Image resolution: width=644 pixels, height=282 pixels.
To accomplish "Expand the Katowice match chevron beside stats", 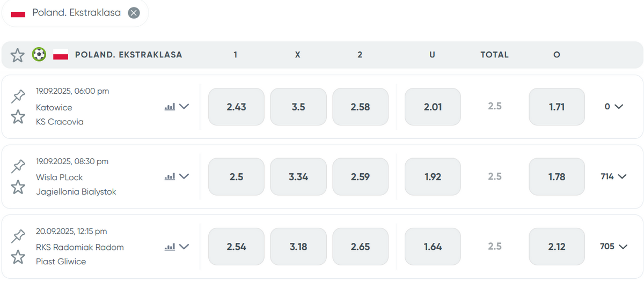I will (x=184, y=107).
